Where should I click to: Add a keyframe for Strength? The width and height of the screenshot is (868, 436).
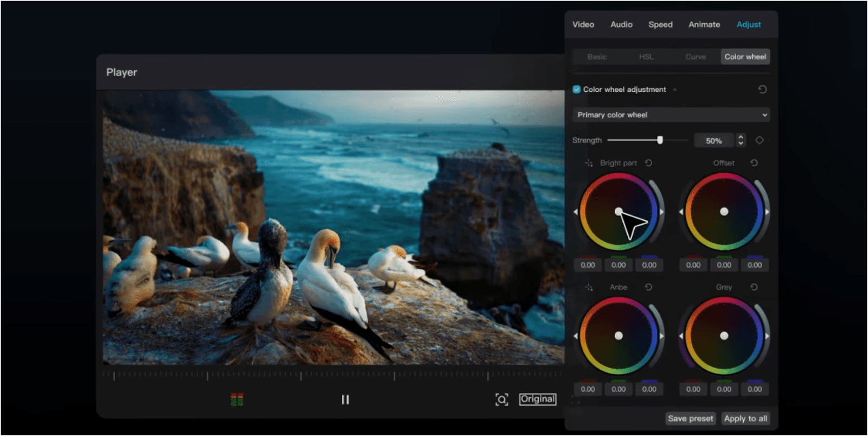coord(759,140)
